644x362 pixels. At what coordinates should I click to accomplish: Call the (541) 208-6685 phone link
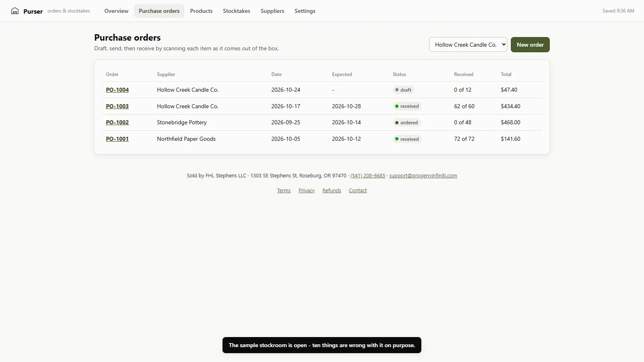[367, 176]
